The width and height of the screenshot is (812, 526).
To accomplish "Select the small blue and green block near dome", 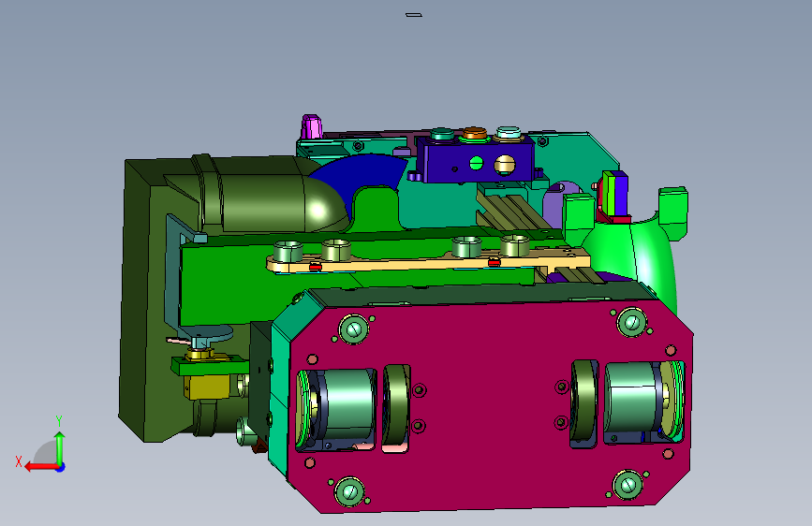I will (614, 194).
